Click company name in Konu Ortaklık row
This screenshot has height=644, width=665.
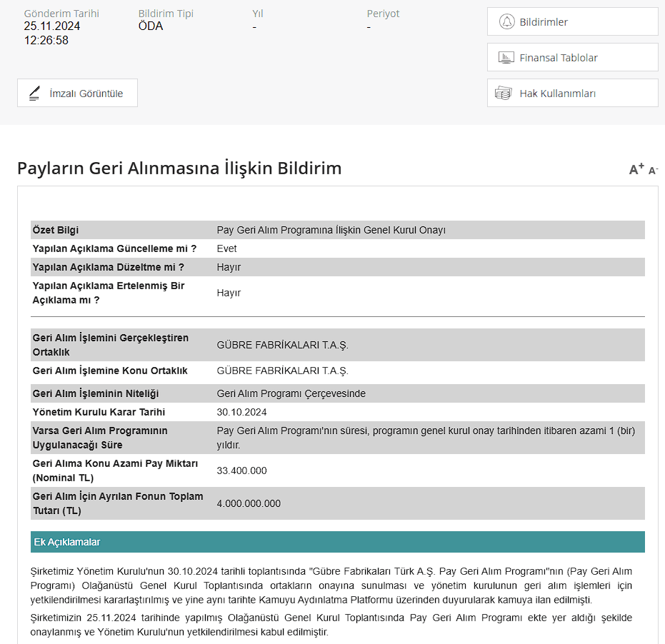pyautogui.click(x=282, y=371)
